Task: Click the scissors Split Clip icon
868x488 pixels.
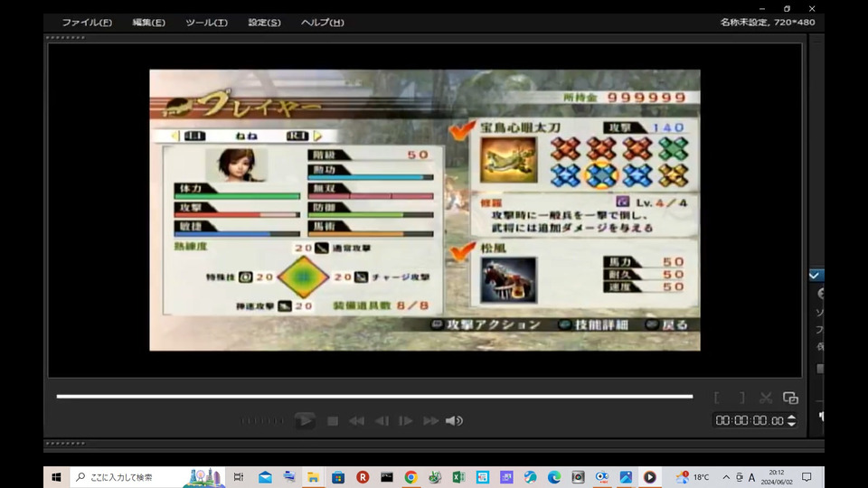Action: (766, 398)
